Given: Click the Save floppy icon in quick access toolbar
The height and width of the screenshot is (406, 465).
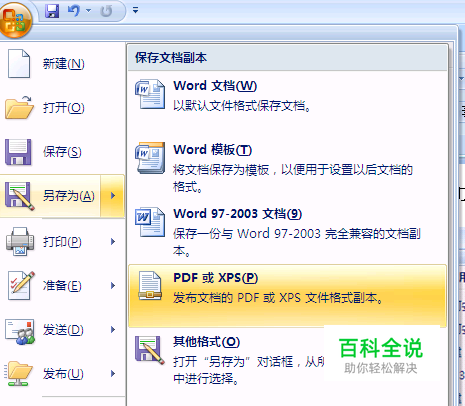Looking at the screenshot, I should [x=52, y=11].
